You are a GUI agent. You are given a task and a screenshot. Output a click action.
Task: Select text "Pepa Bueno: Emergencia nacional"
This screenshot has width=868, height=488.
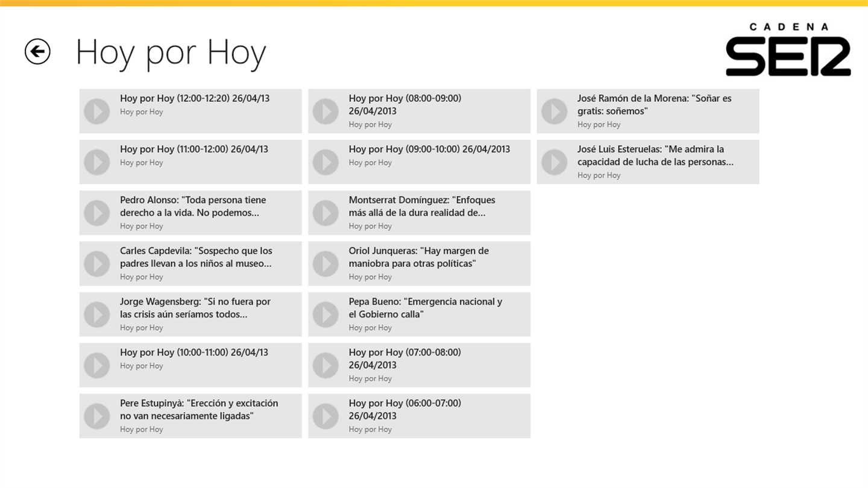tap(426, 307)
